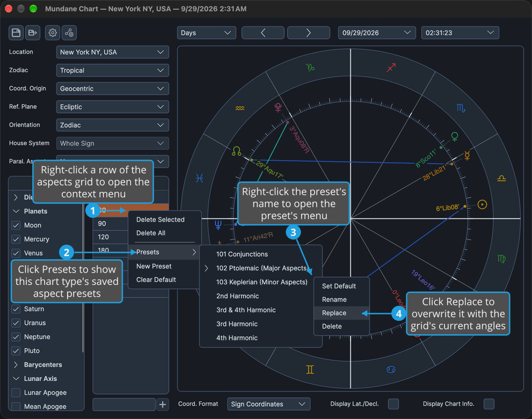This screenshot has height=419, width=532.
Task: Click the Pluto symbol on the chart
Action: 278,107
